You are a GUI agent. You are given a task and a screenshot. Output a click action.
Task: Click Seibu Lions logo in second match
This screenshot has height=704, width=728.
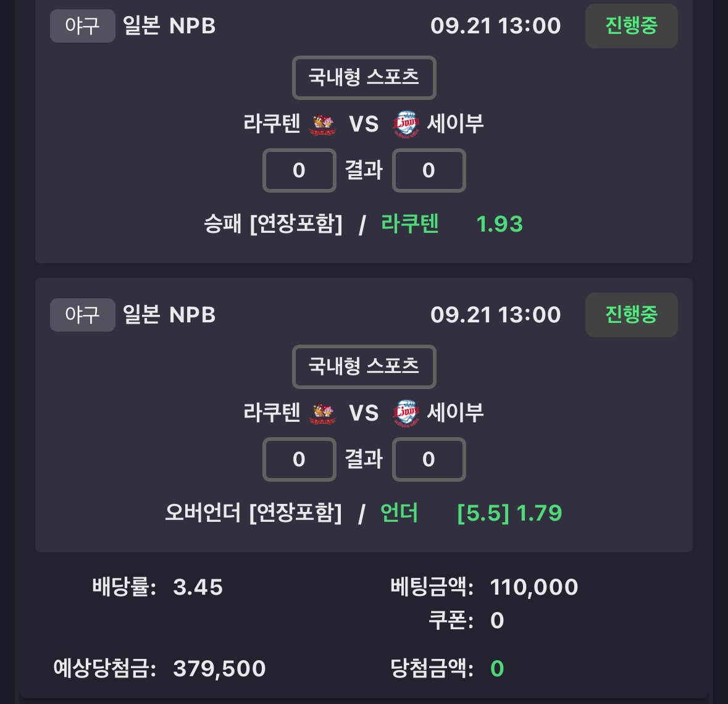406,413
